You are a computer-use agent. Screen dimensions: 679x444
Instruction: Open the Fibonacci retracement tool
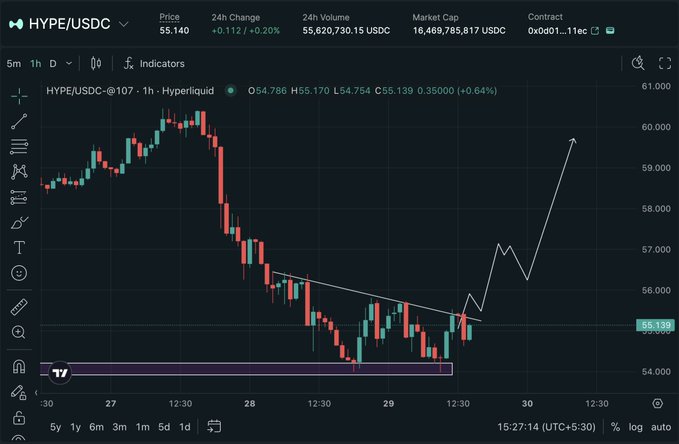click(x=19, y=146)
